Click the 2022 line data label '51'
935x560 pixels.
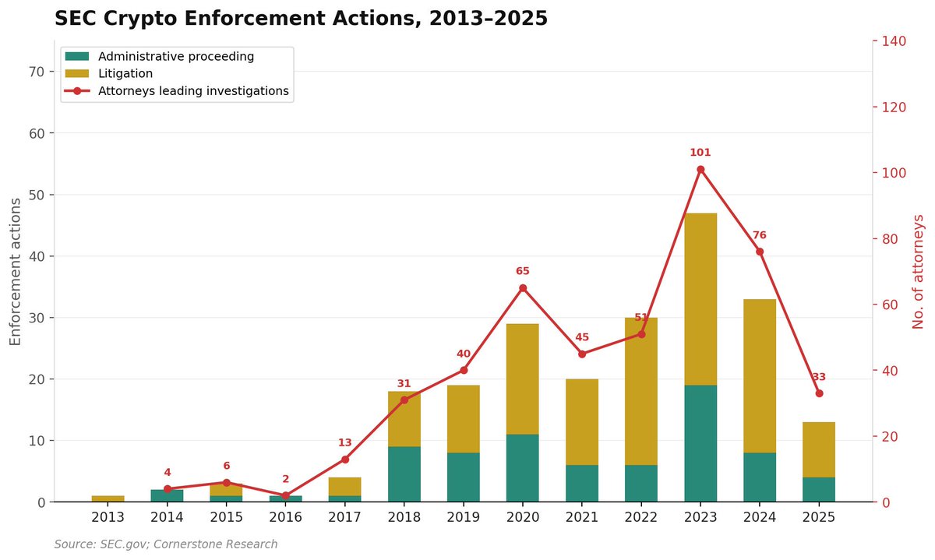[641, 317]
